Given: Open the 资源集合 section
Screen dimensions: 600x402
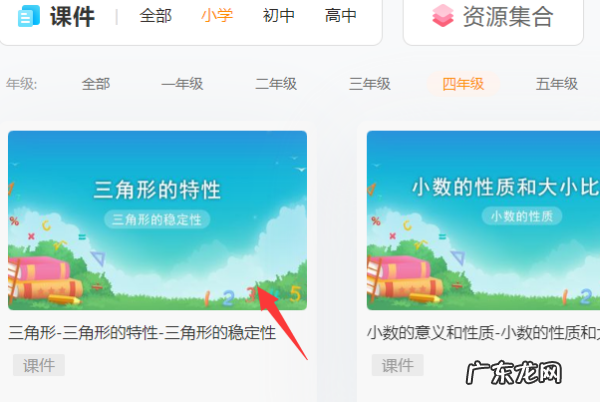Looking at the screenshot, I should (x=493, y=16).
